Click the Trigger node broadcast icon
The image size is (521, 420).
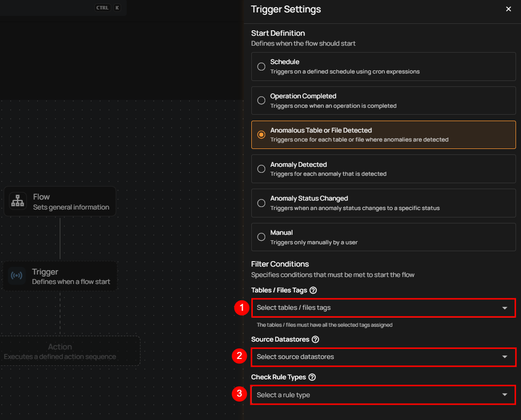16,276
